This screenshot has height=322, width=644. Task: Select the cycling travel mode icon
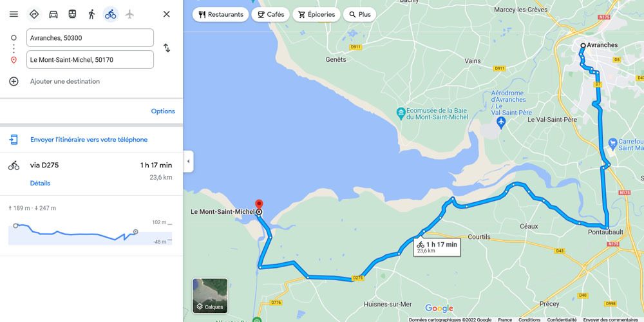point(111,14)
